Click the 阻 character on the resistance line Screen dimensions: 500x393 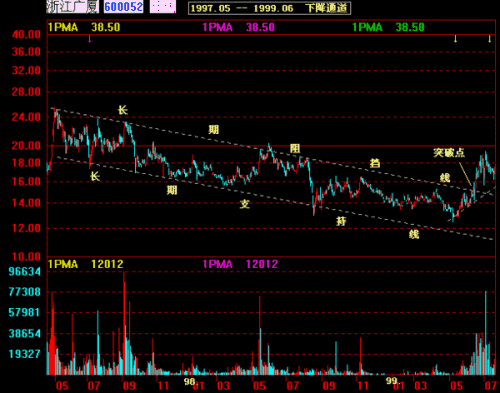click(x=295, y=149)
